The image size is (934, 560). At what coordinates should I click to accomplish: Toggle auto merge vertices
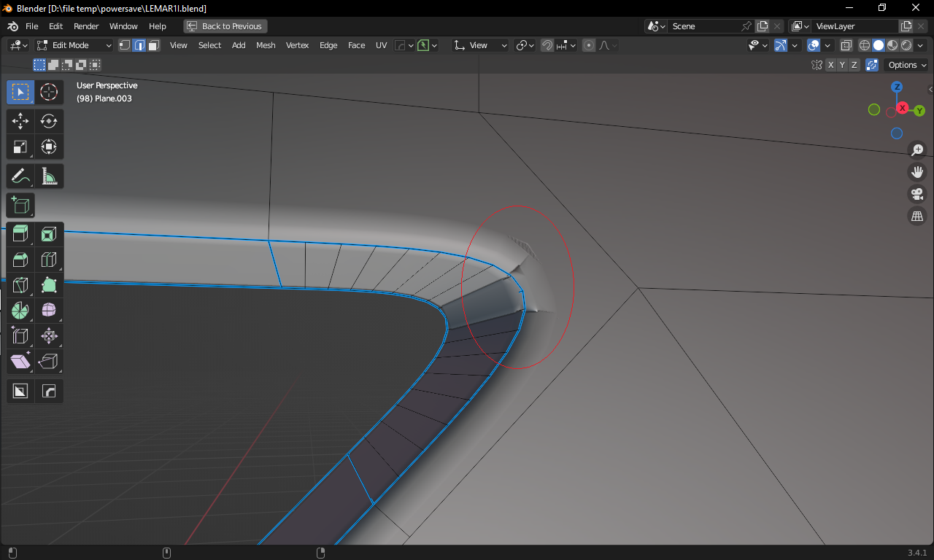pos(872,65)
